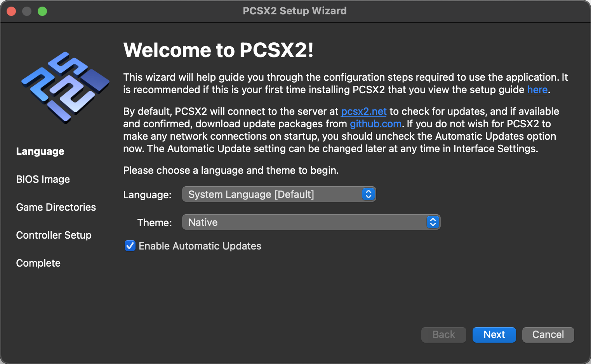Open the Theme dropdown showing Native
The image size is (591, 364).
311,222
